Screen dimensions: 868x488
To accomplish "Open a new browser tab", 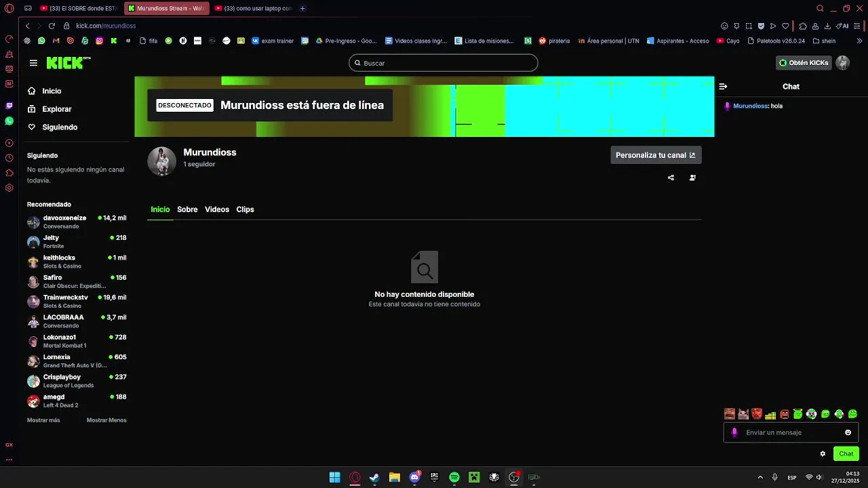I will coord(302,8).
